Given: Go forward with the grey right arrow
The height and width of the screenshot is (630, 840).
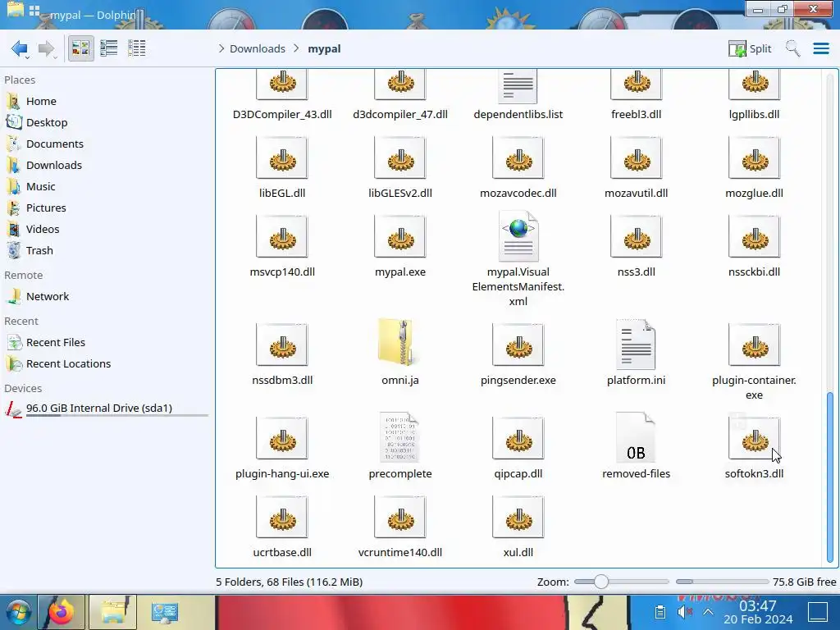Looking at the screenshot, I should tap(47, 48).
